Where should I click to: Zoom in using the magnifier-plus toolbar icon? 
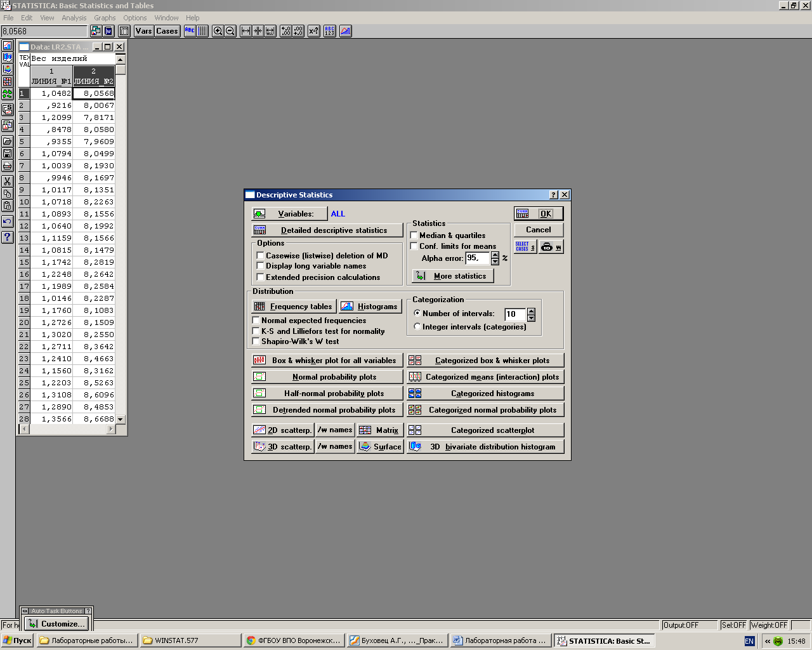click(218, 31)
